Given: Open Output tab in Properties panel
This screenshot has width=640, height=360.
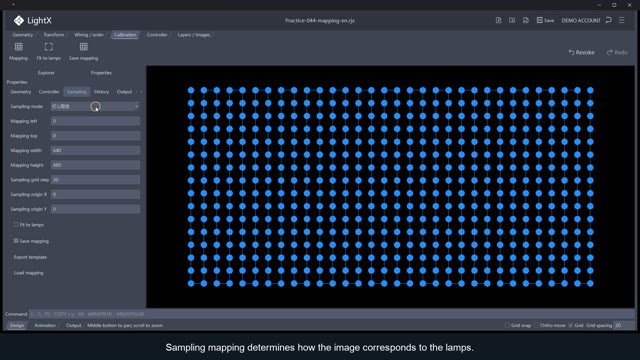Looking at the screenshot, I should point(124,92).
